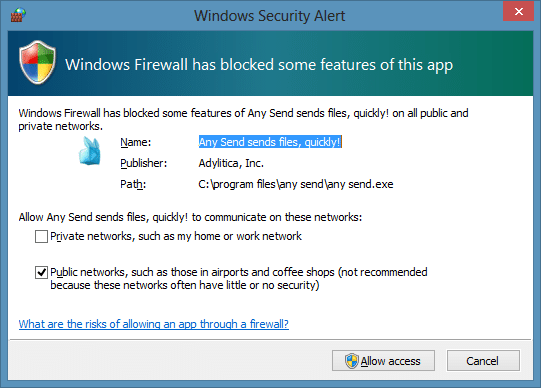Click the Name: label
The width and height of the screenshot is (541, 388).
[136, 142]
